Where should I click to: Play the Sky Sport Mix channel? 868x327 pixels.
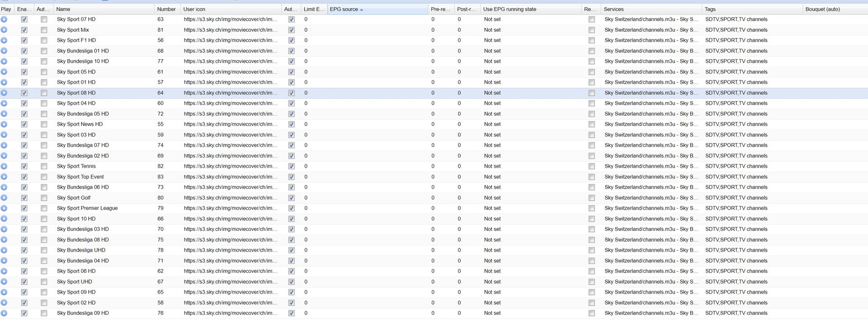click(4, 30)
